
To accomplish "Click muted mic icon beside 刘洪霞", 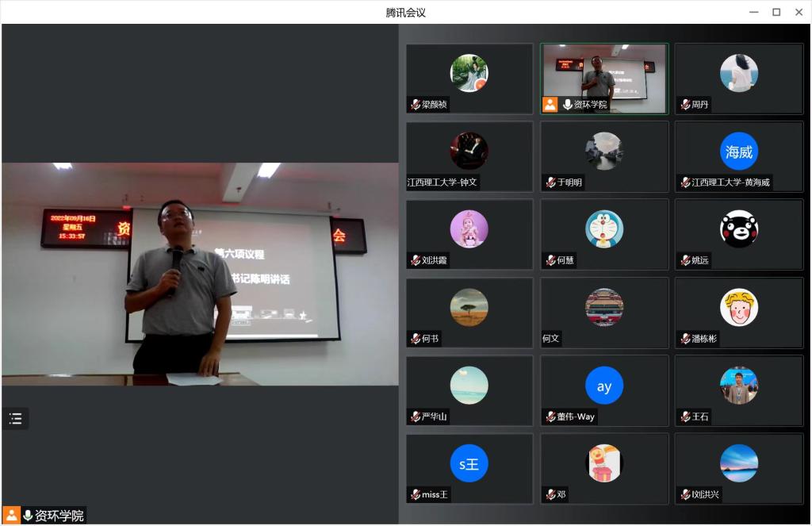I will point(416,260).
